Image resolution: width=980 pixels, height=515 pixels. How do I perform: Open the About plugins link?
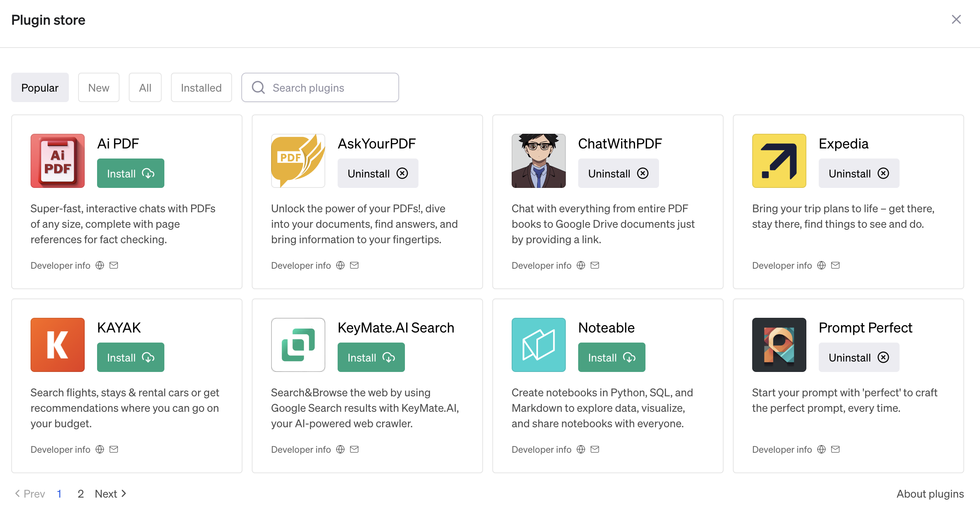click(x=930, y=494)
